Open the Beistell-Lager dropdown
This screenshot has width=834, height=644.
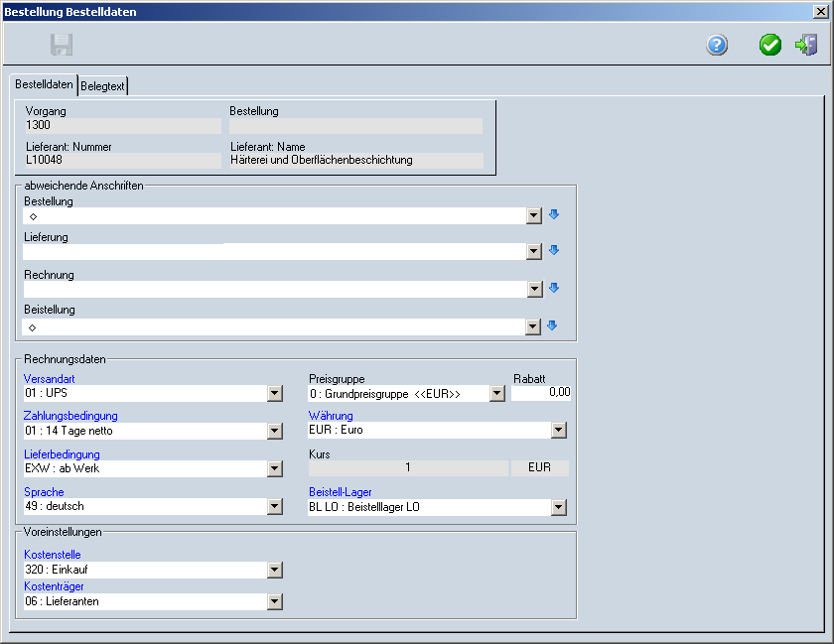(x=558, y=508)
